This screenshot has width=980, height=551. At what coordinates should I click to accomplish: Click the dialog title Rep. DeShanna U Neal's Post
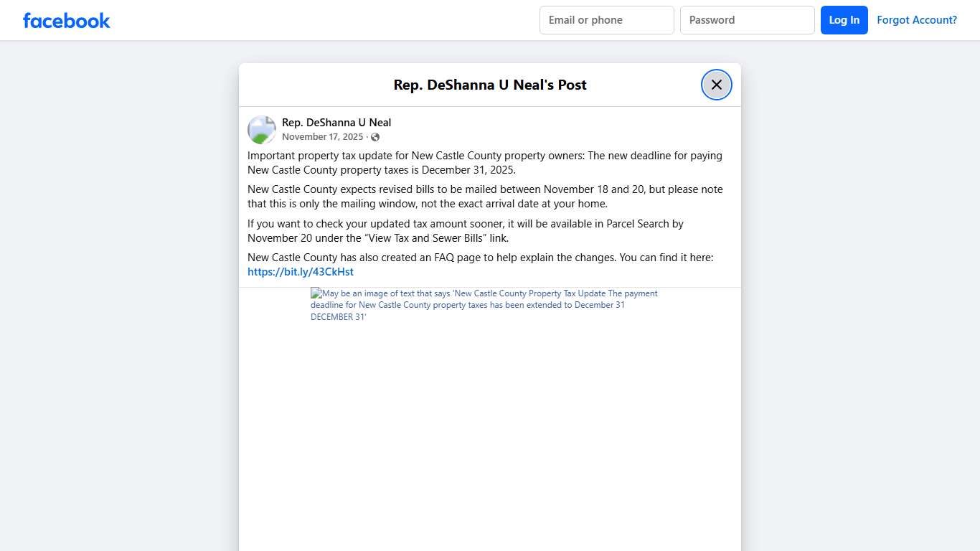point(490,84)
